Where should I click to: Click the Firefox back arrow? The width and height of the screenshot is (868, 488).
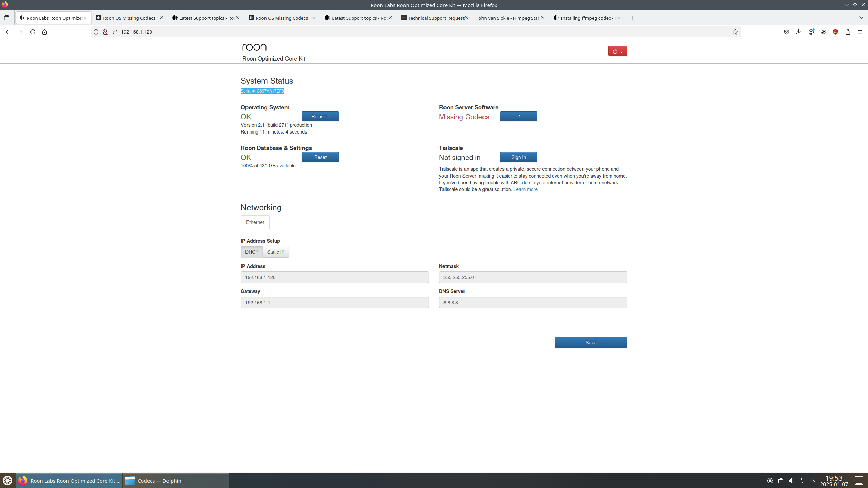coord(8,32)
